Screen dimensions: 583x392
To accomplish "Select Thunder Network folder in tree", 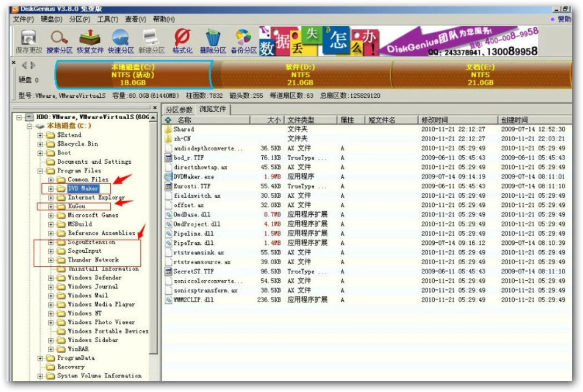I will click(x=93, y=260).
